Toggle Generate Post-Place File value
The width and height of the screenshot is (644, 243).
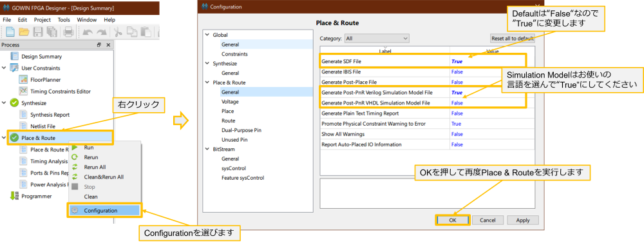coord(457,82)
